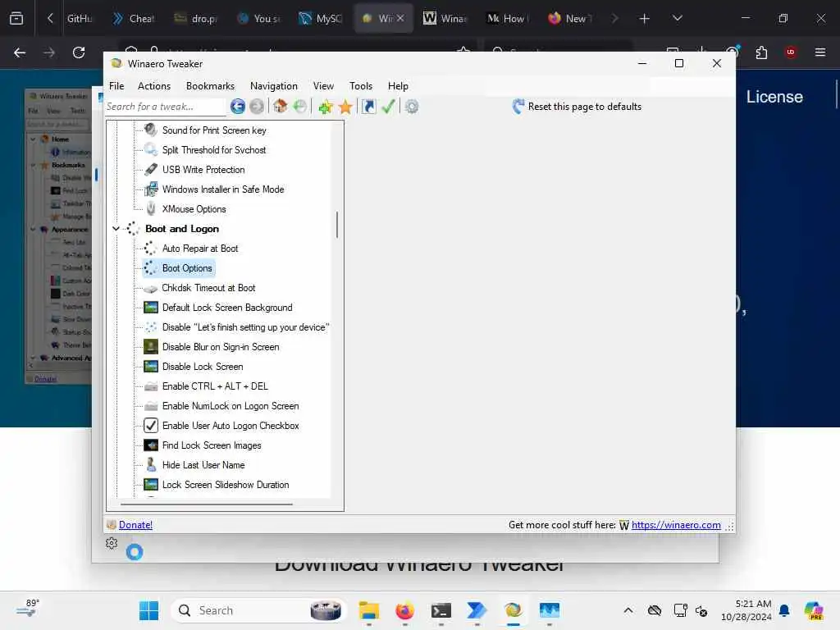Click the Search for a tweak field

tap(165, 107)
